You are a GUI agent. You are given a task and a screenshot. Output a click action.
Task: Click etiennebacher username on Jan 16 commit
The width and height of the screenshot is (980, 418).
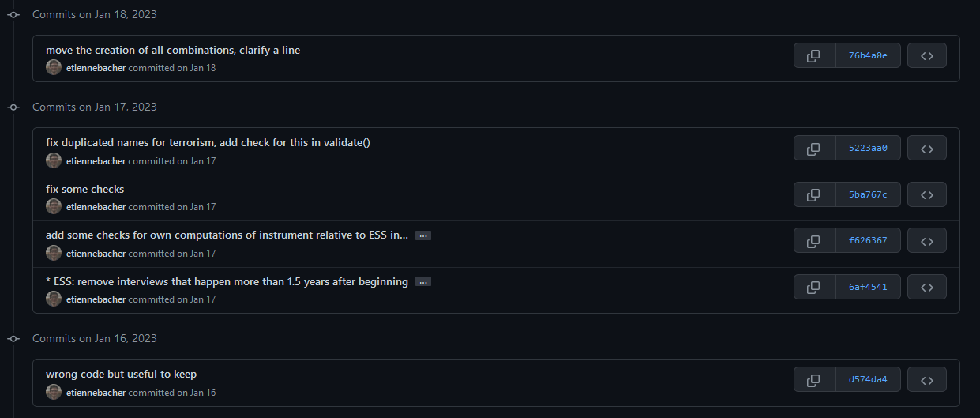[x=96, y=393]
